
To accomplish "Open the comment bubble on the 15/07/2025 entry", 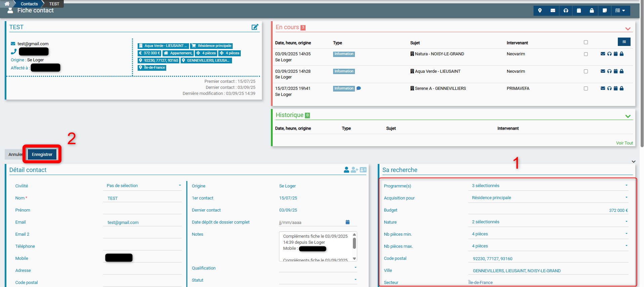I will (x=359, y=89).
